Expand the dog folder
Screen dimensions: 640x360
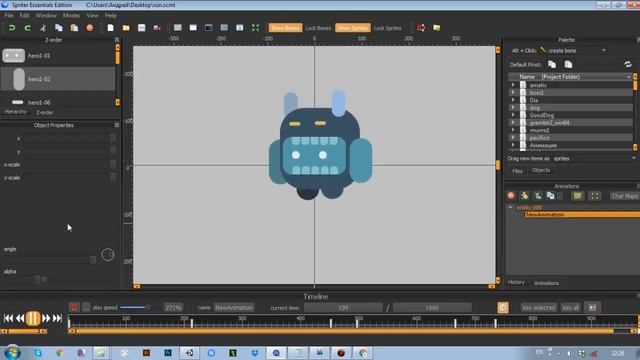click(513, 107)
